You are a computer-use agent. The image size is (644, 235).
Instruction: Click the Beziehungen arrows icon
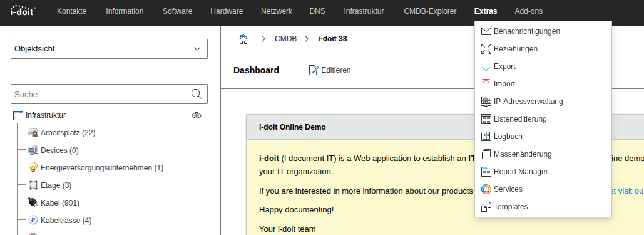pos(486,48)
